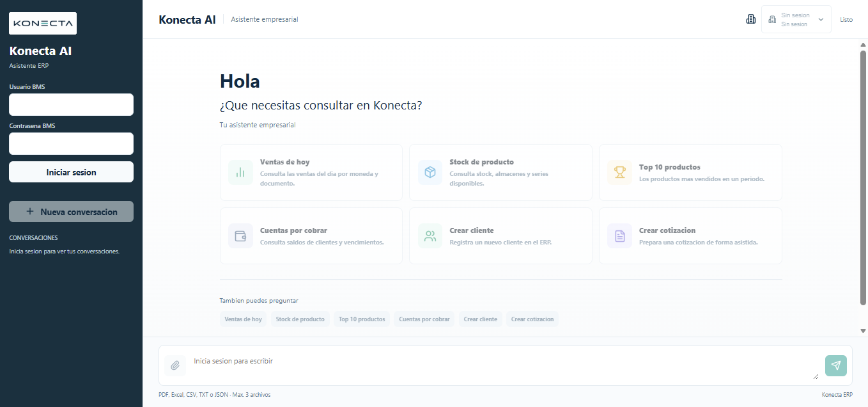Click the scrollbar up arrow
Image resolution: width=868 pixels, height=407 pixels.
[863, 44]
